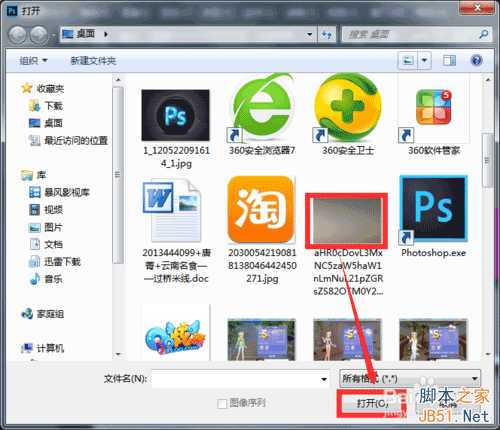The image size is (500, 430).
Task: Click the 打开(O) button
Action: click(x=372, y=403)
